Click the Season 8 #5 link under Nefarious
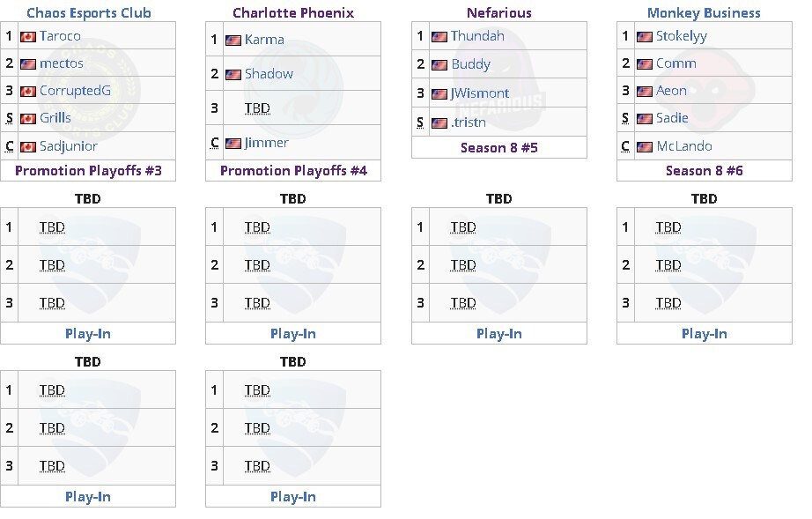 [x=499, y=148]
